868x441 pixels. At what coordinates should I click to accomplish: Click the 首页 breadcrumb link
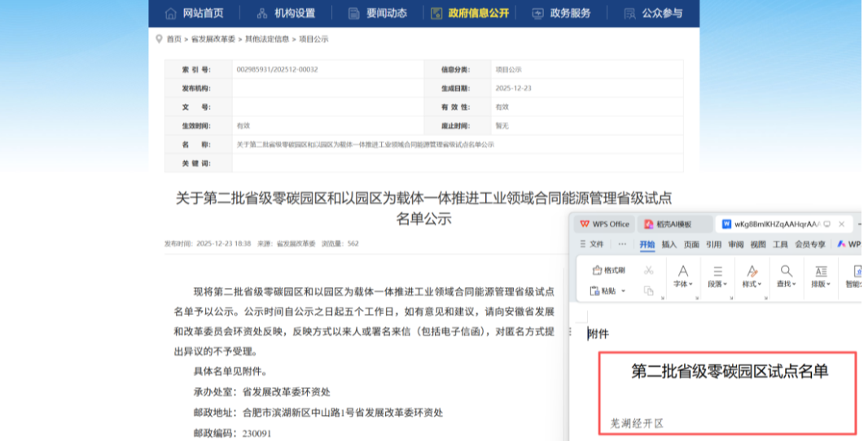tap(173, 39)
